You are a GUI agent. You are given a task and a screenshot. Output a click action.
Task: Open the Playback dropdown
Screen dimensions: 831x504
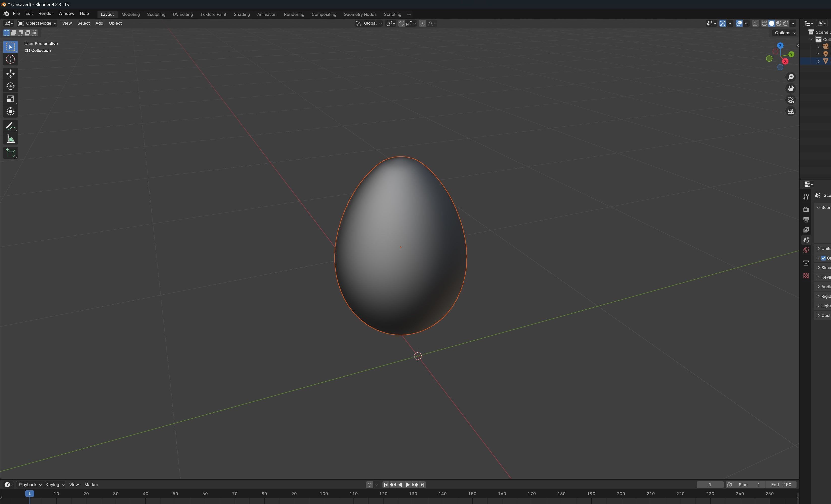30,485
